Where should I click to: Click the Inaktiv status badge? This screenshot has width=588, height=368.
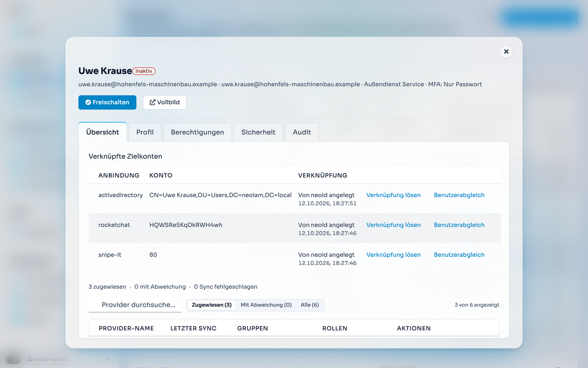click(144, 71)
